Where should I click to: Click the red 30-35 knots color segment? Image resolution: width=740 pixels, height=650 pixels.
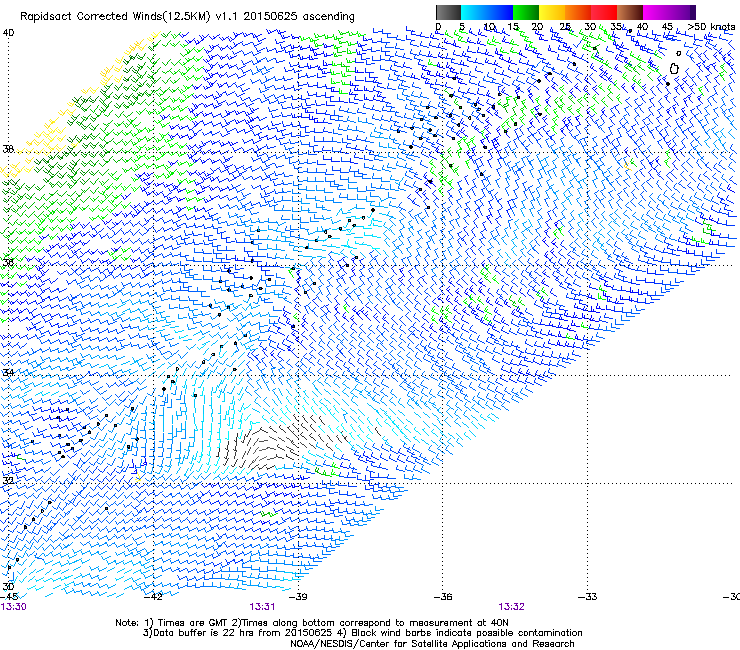[x=604, y=12]
